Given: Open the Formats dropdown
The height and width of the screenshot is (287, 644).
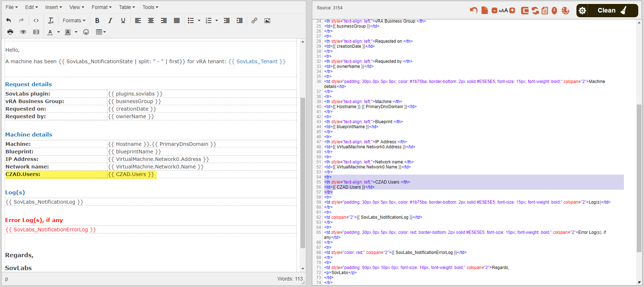Looking at the screenshot, I should (74, 20).
